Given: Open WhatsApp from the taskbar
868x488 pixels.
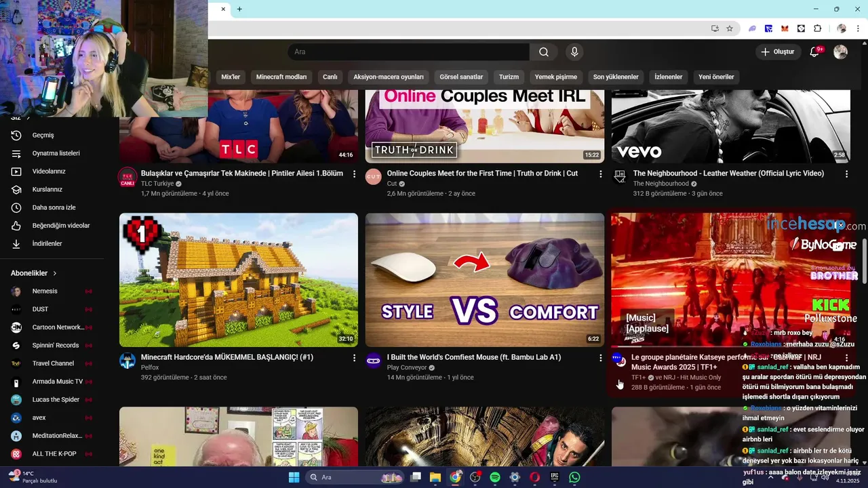Looking at the screenshot, I should pos(575,477).
